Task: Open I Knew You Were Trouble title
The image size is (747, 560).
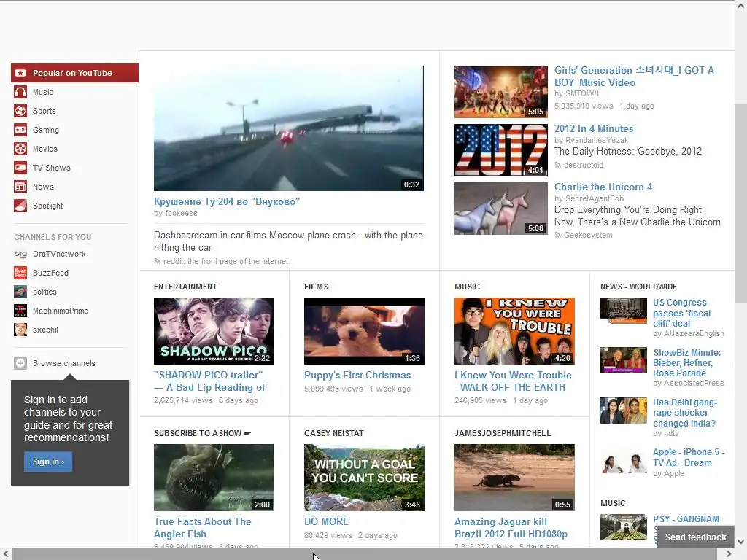Action: 513,381
